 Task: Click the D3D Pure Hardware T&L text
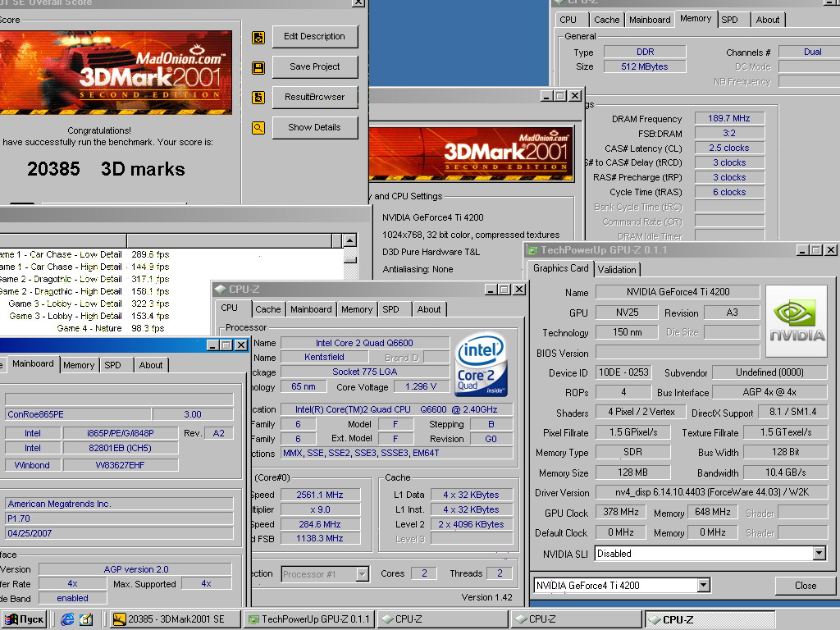coord(431,252)
